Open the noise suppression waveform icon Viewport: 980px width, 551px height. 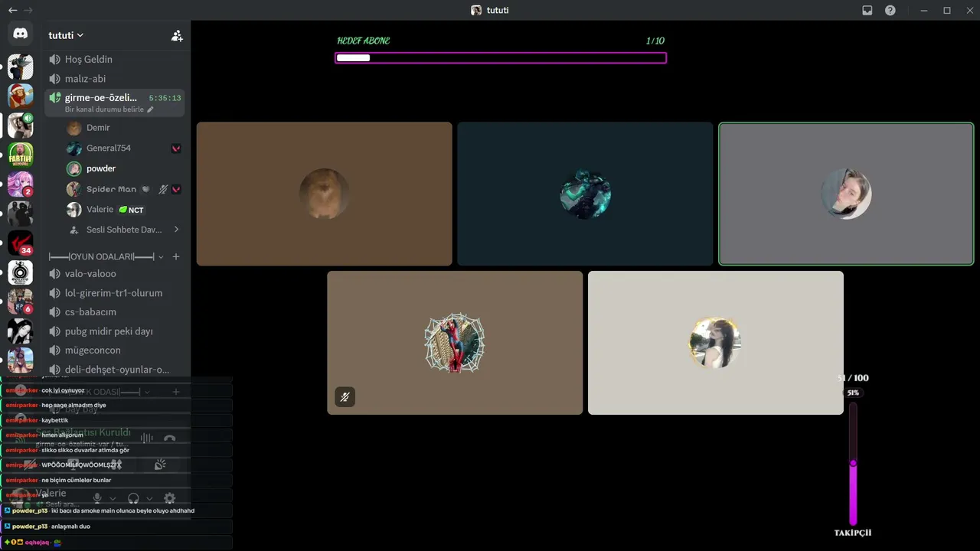tap(147, 439)
